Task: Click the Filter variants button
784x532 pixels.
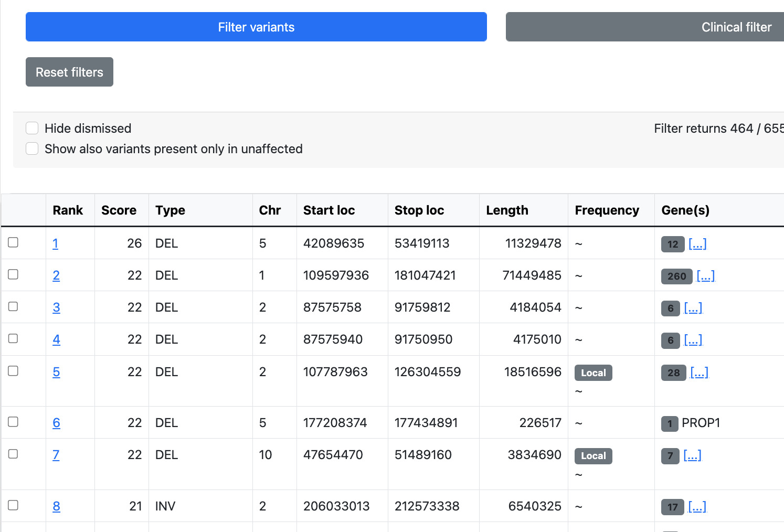Action: point(256,27)
